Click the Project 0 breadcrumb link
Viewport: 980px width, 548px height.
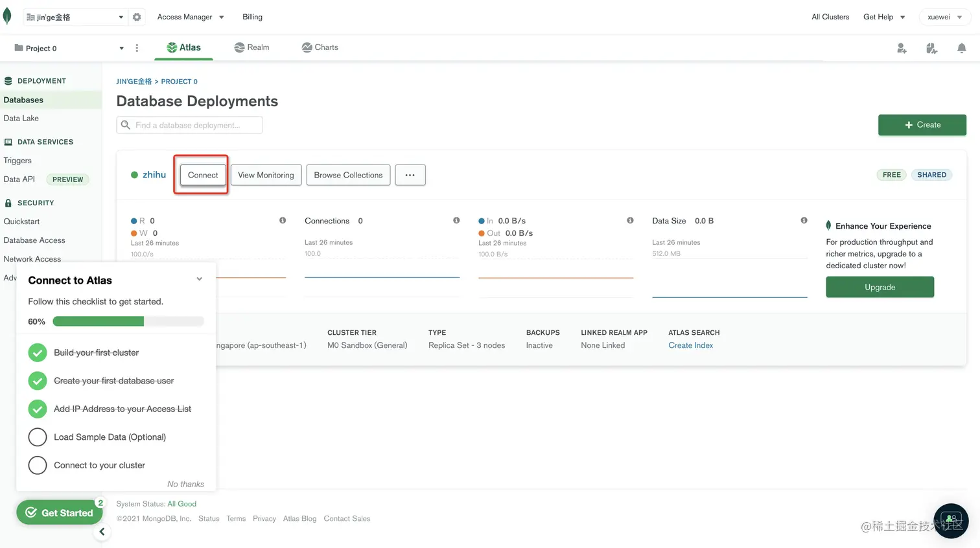pyautogui.click(x=180, y=82)
